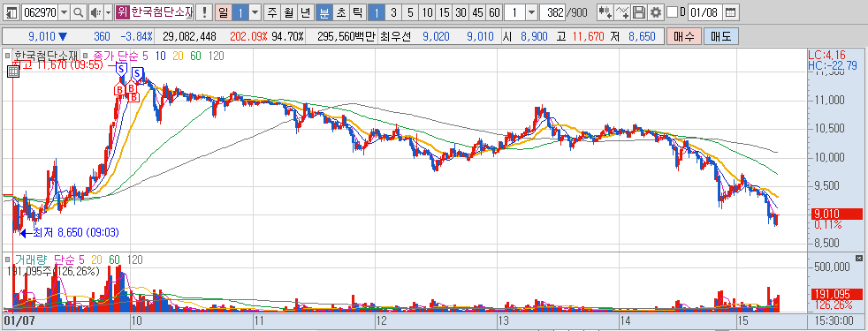Close the volume panel with X icon

click(x=858, y=258)
